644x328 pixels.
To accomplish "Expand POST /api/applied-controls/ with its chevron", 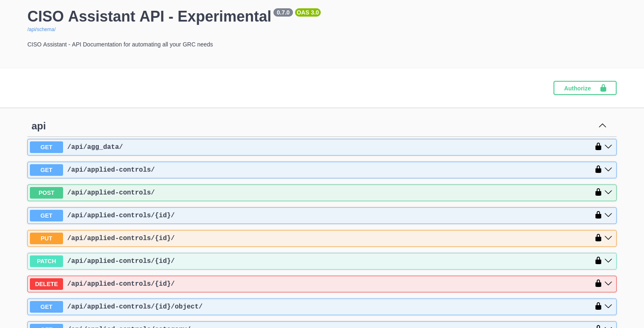I will [608, 192].
